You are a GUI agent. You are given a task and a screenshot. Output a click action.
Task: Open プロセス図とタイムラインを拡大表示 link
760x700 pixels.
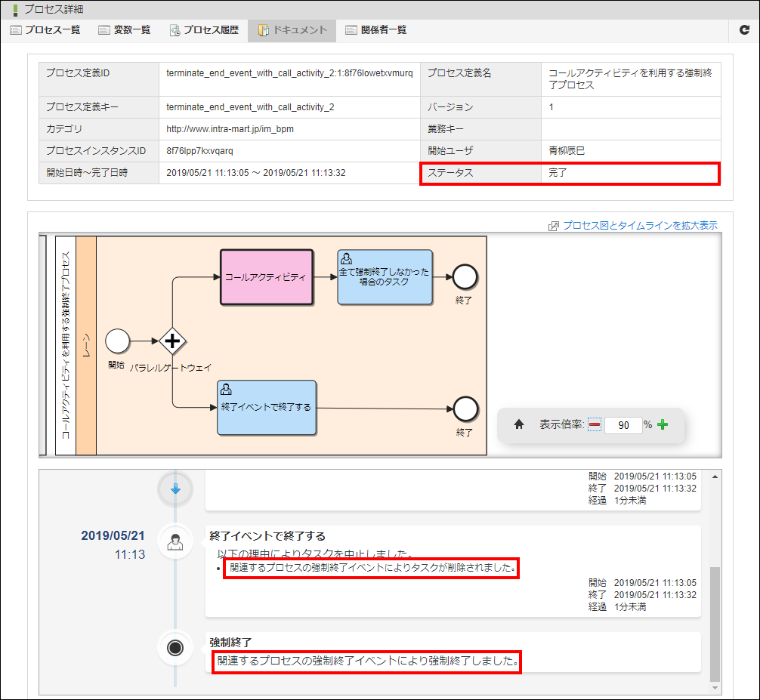coord(638,225)
